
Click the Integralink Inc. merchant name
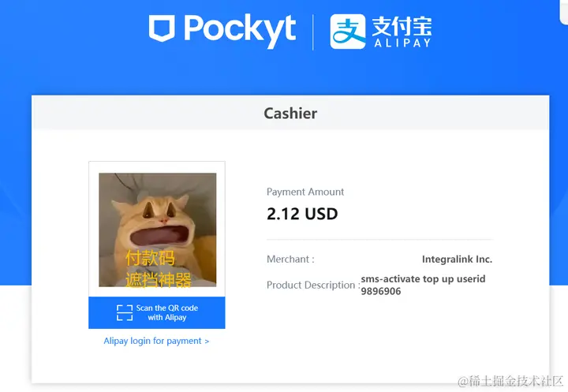(457, 259)
